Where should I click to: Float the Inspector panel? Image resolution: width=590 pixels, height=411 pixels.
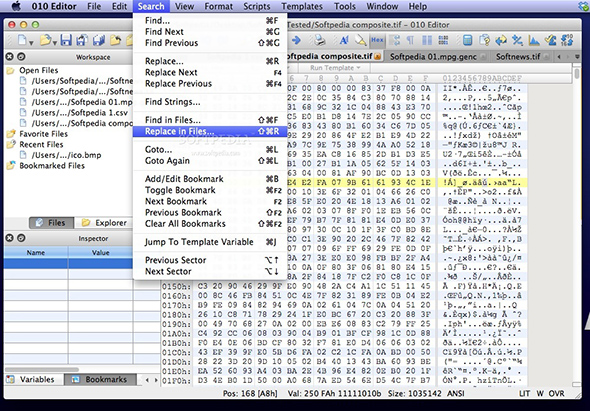[21, 238]
